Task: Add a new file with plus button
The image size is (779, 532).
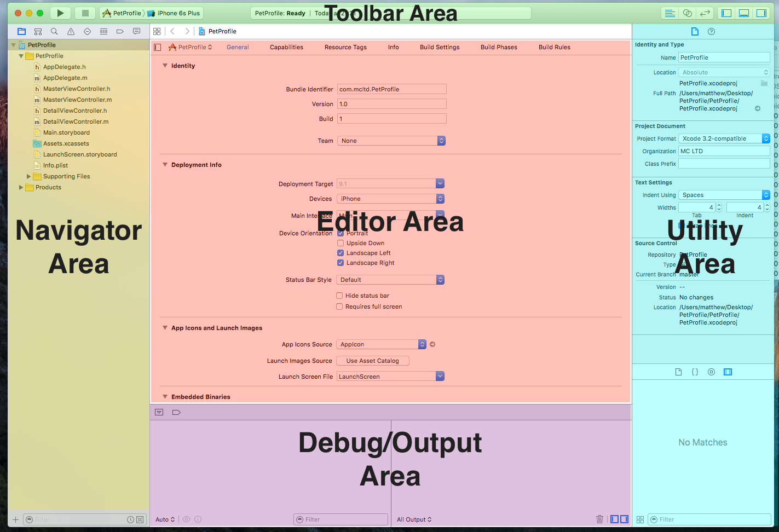Action: (x=15, y=519)
